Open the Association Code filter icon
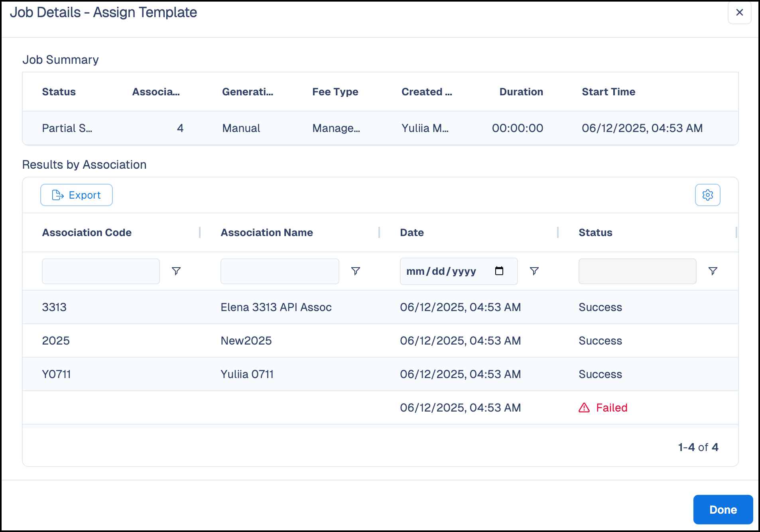The width and height of the screenshot is (760, 532). pos(176,271)
